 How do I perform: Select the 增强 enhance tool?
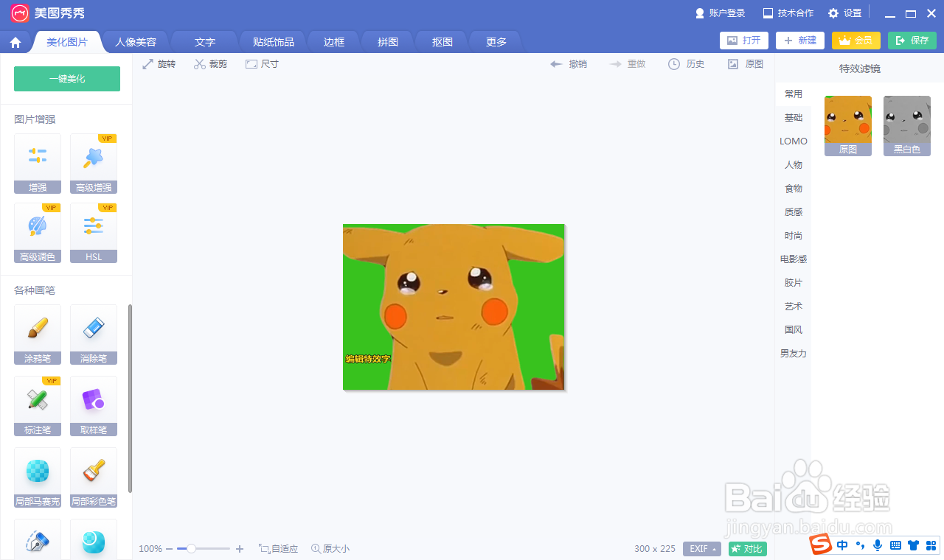tap(38, 164)
